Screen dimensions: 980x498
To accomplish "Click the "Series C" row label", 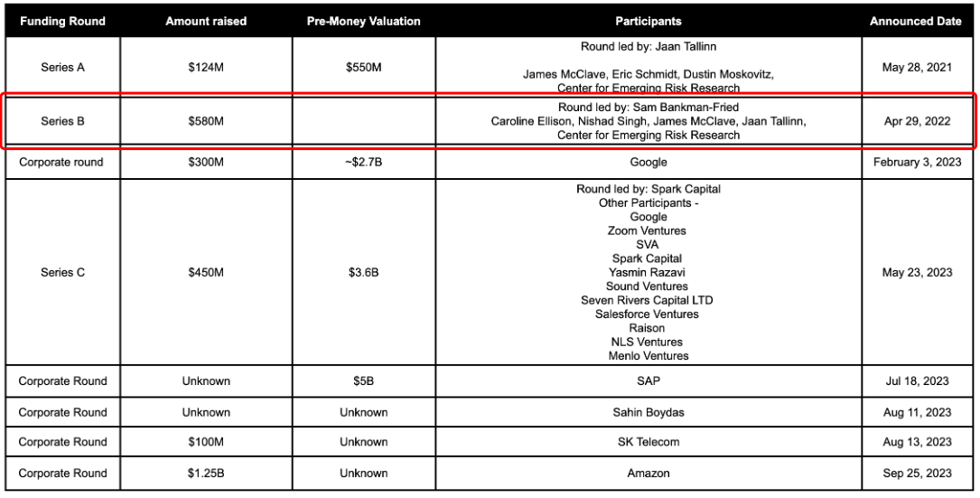I will (x=62, y=272).
